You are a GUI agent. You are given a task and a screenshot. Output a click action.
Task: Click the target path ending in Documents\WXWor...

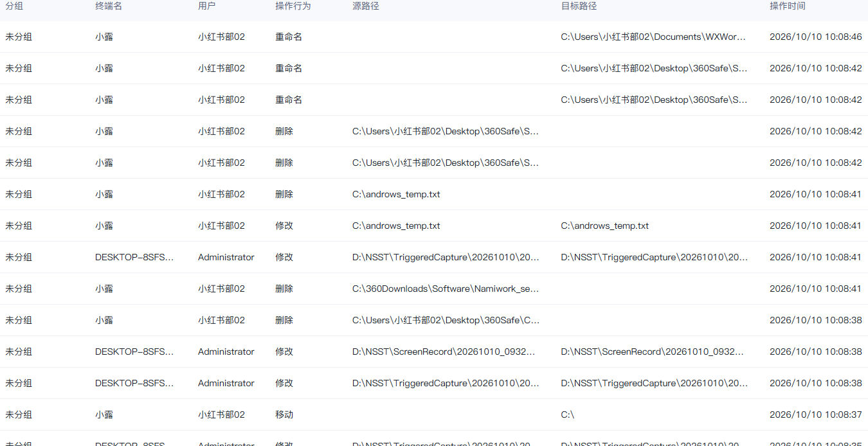pos(653,37)
